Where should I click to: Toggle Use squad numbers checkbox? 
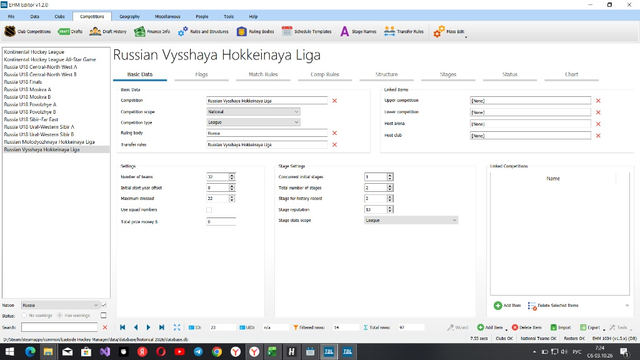(x=209, y=210)
